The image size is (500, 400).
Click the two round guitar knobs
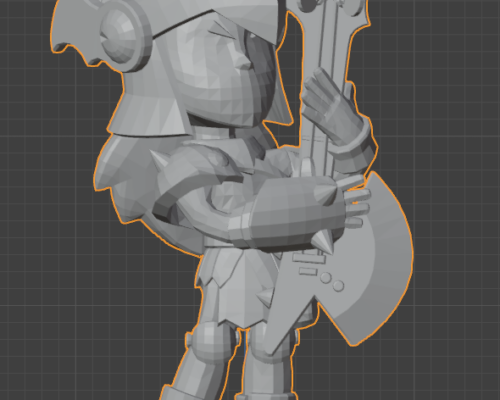(x=332, y=282)
